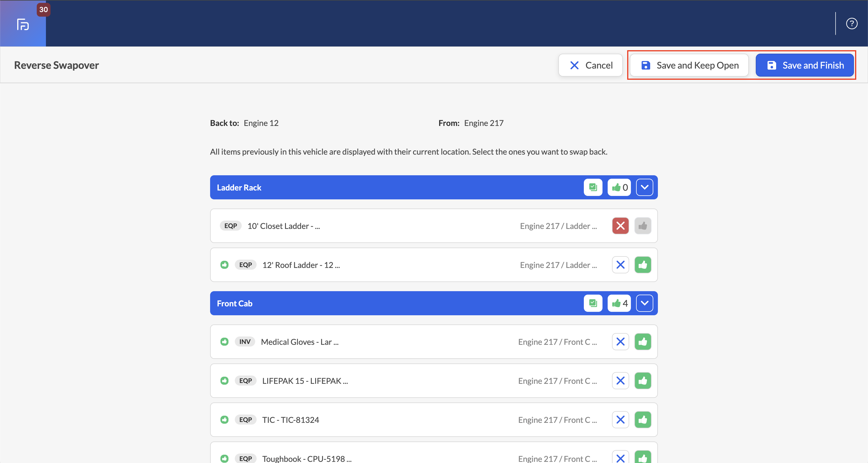868x463 pixels.
Task: Click Save and Keep Open button
Action: click(x=689, y=65)
